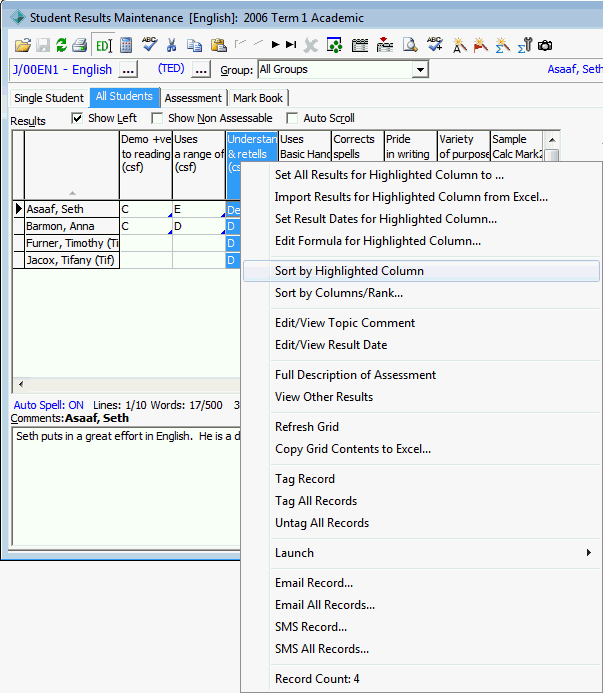Toggle the ED edit mode icon

pyautogui.click(x=103, y=45)
